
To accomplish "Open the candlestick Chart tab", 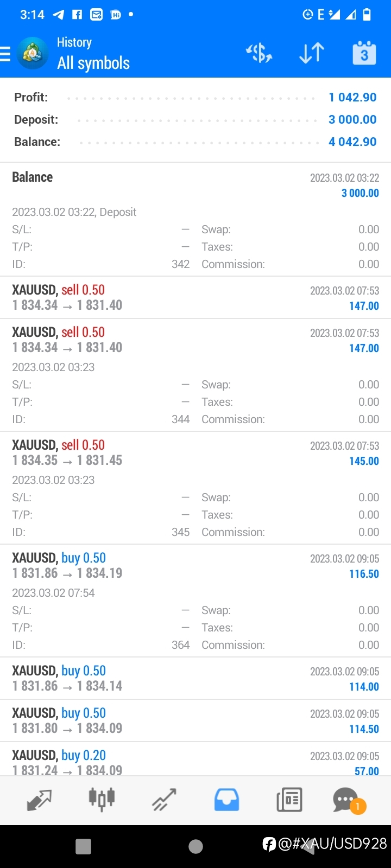I will point(102,800).
